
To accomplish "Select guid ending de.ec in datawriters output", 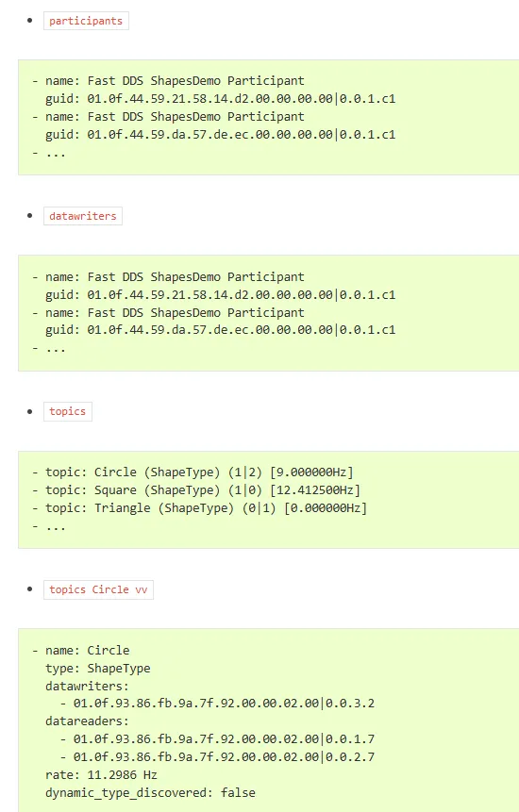I will 242,329.
